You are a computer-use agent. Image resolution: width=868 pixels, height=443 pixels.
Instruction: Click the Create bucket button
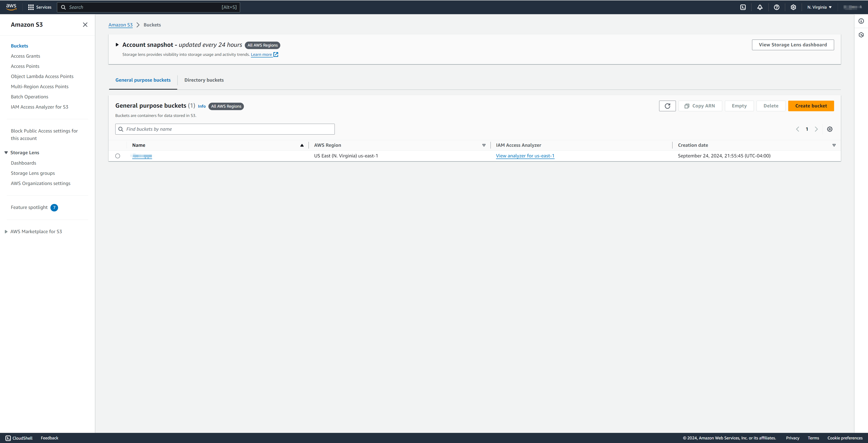pyautogui.click(x=811, y=106)
